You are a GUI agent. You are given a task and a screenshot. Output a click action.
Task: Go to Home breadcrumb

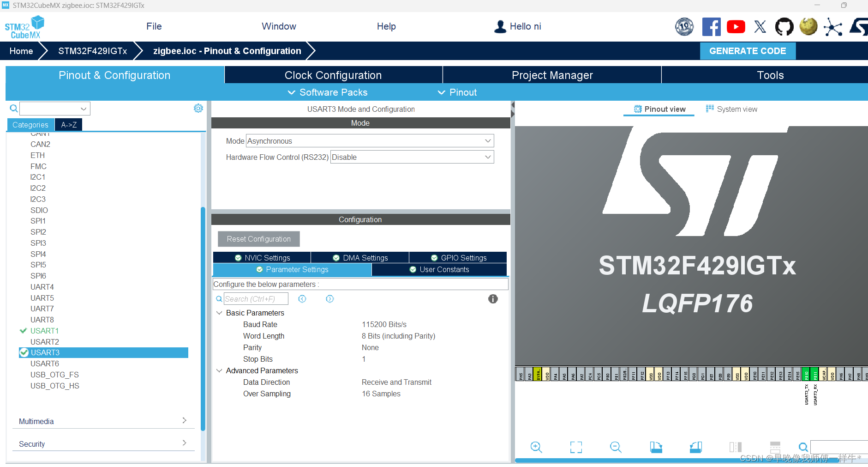[21, 51]
